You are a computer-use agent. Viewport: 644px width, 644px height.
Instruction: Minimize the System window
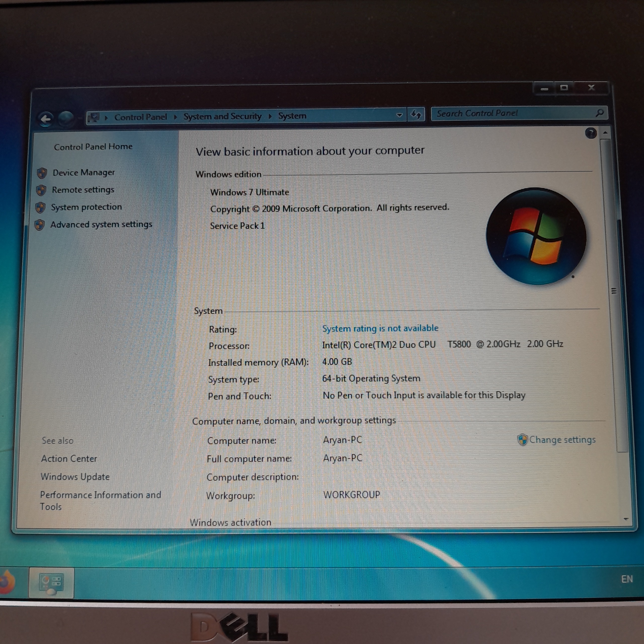pos(544,89)
